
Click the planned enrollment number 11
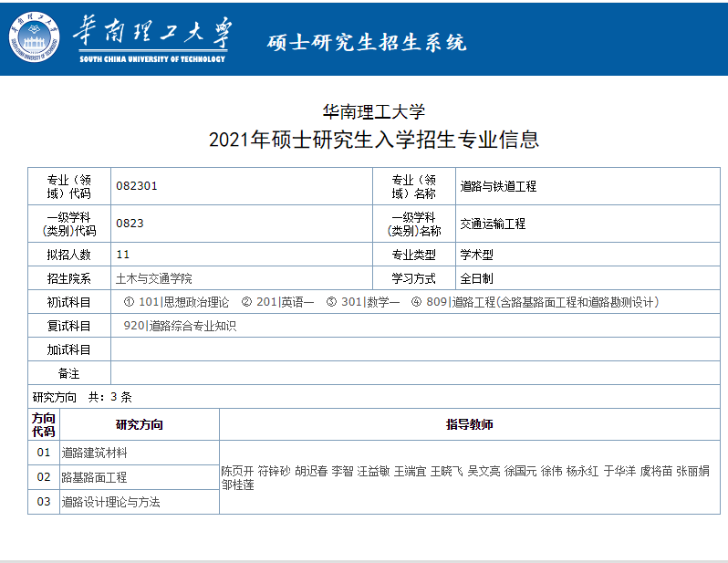point(123,255)
